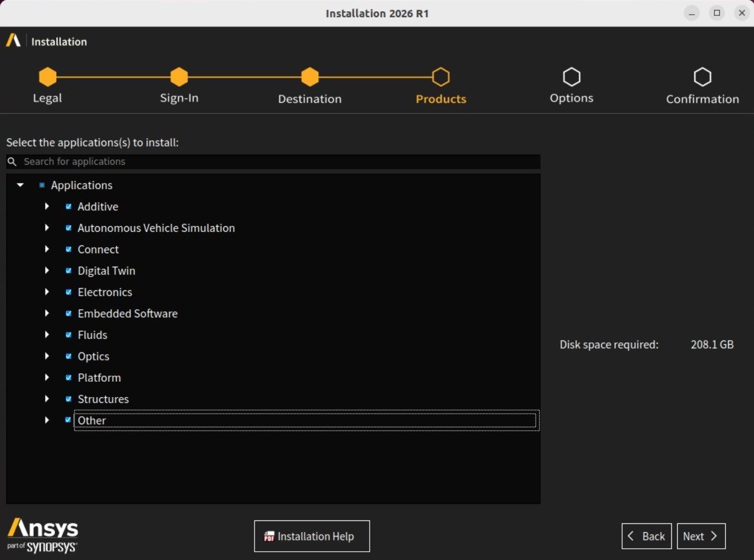Expand the Fluids category arrow
Viewport: 754px width, 560px height.
click(47, 335)
